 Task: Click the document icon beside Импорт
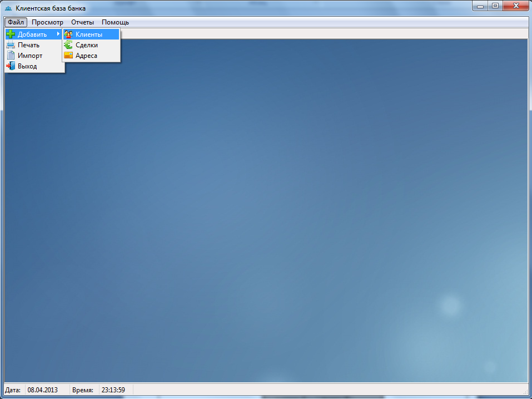click(x=11, y=55)
